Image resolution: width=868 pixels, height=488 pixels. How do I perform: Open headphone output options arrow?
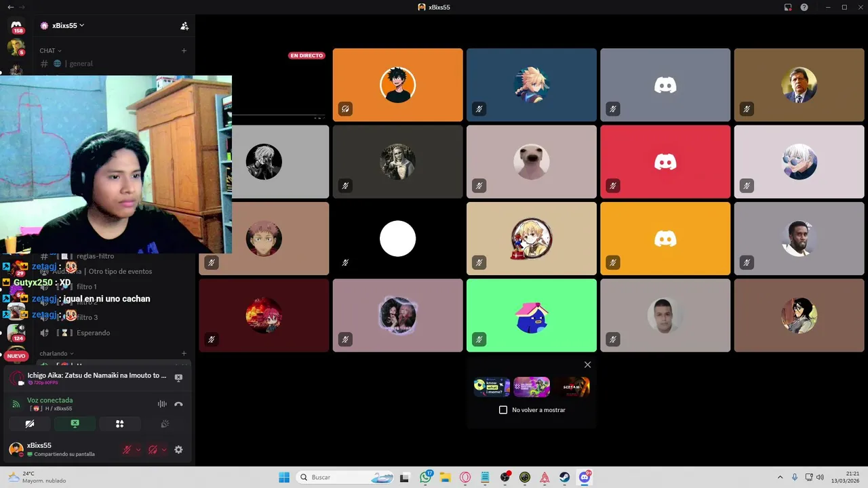(164, 449)
